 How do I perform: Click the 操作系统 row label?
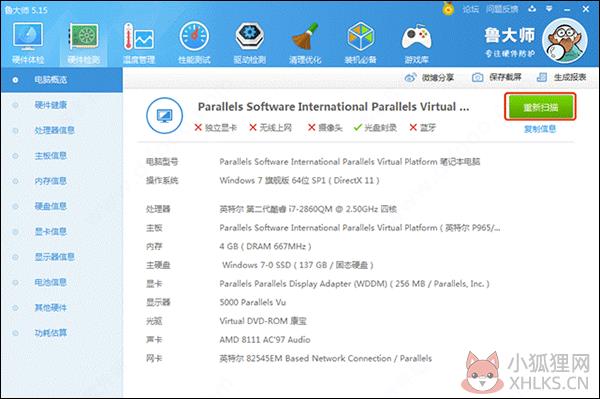pos(162,181)
